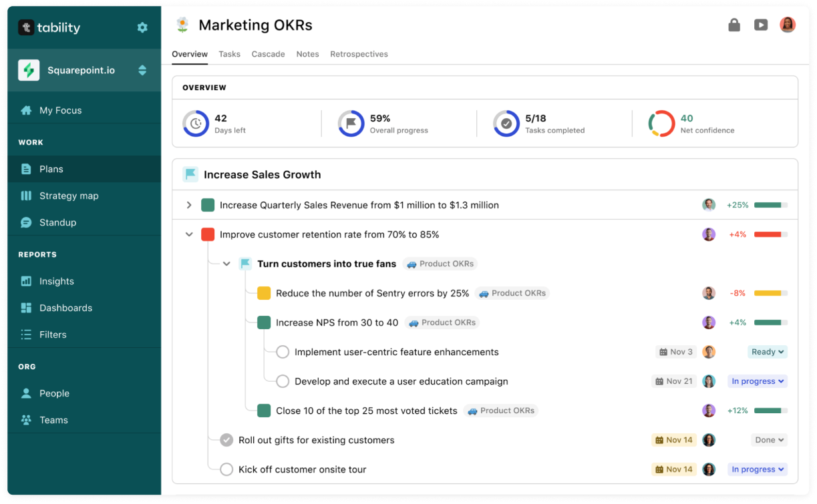Viewport: 817px width, 504px height.
Task: Click the Overall progress flag ring
Action: tap(351, 123)
